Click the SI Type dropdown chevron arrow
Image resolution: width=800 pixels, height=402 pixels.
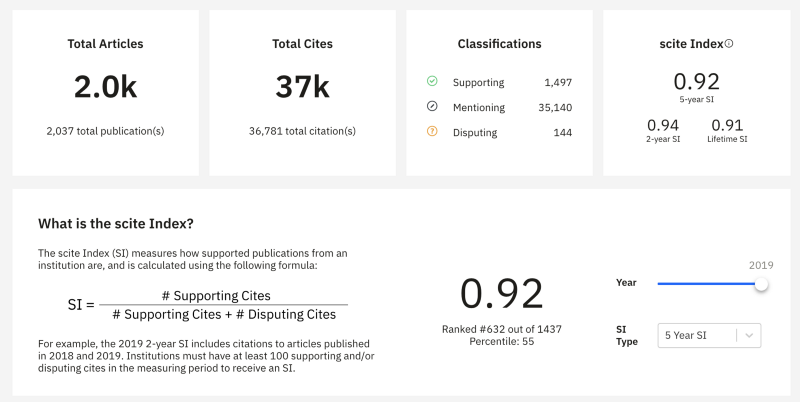(748, 336)
